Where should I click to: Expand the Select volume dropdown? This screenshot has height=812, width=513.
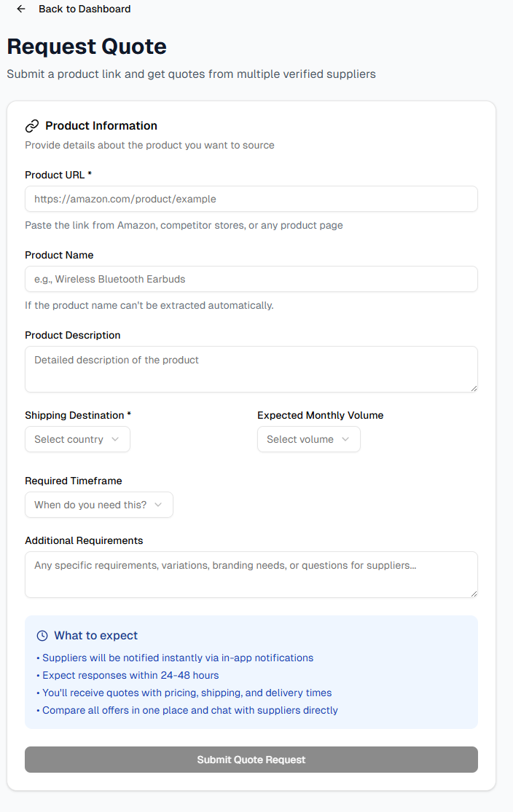[308, 439]
